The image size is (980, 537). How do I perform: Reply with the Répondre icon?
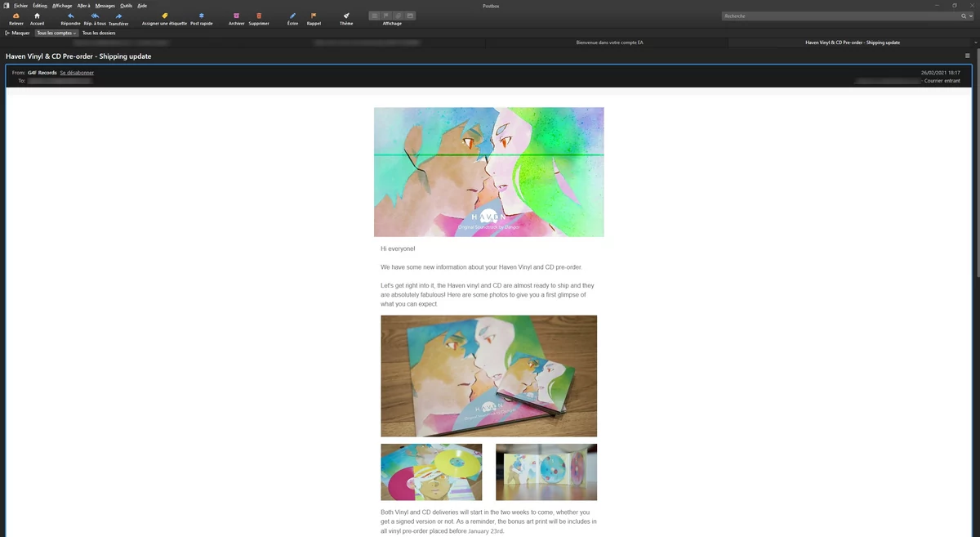coord(70,16)
